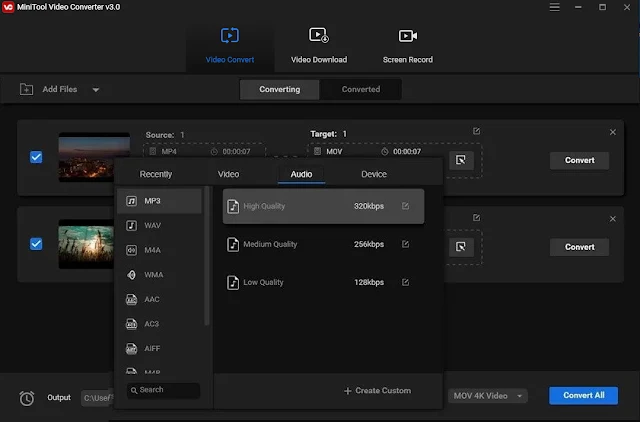Open the hamburger menu
This screenshot has height=422, width=640.
[x=554, y=7]
